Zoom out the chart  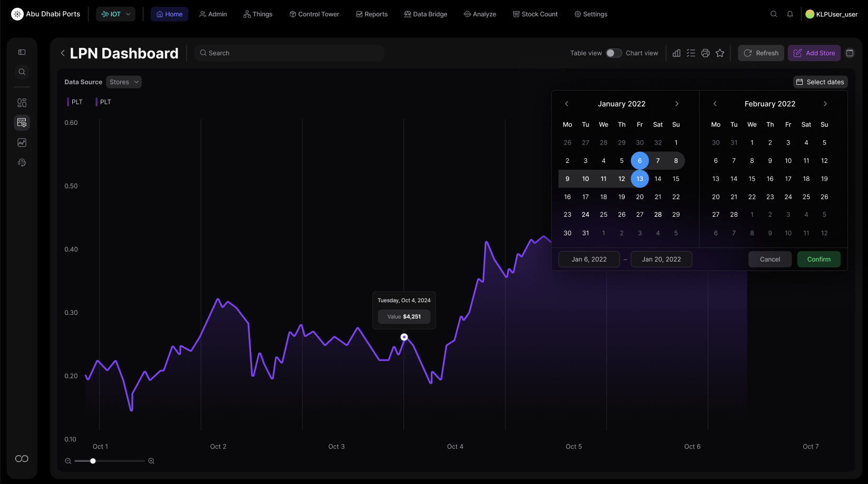(68, 461)
